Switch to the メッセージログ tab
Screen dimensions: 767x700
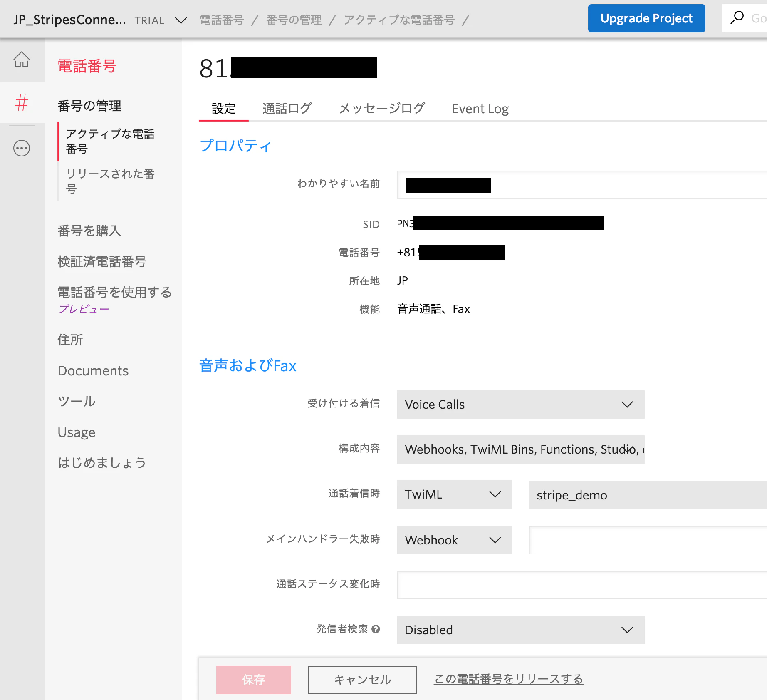coord(382,109)
